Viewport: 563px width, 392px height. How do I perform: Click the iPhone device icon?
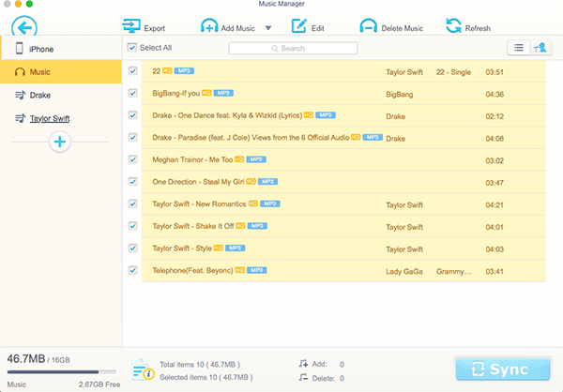click(20, 48)
